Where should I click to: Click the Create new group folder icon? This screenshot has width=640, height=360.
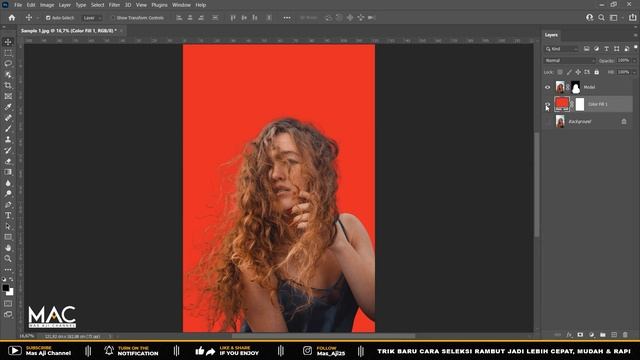603,335
